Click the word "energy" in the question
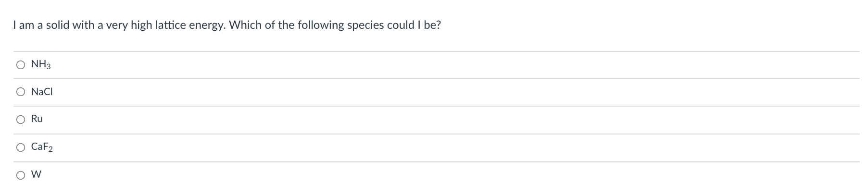868x195 pixels. coord(206,26)
